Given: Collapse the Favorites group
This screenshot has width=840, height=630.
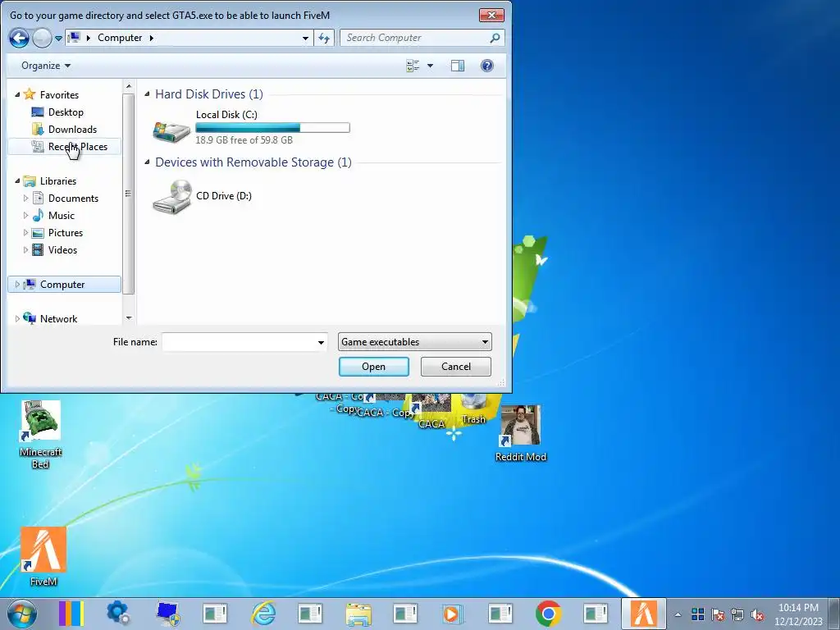Looking at the screenshot, I should (x=17, y=94).
